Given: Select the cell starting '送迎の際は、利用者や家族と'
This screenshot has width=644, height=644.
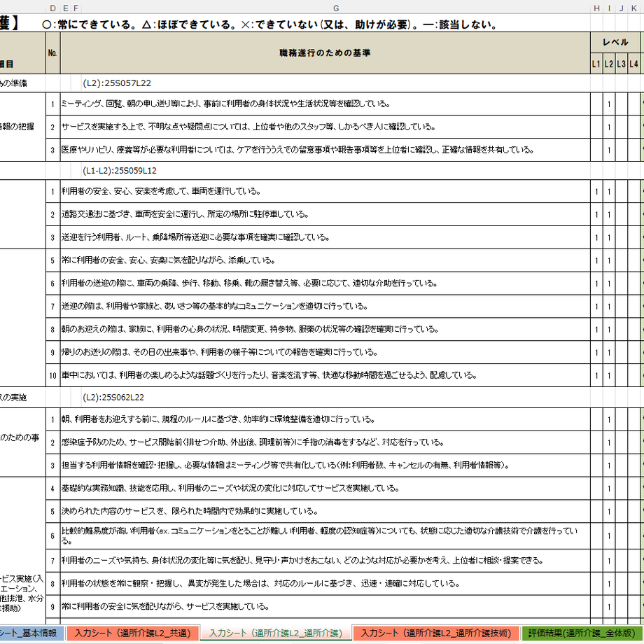Looking at the screenshot, I should pyautogui.click(x=325, y=306).
